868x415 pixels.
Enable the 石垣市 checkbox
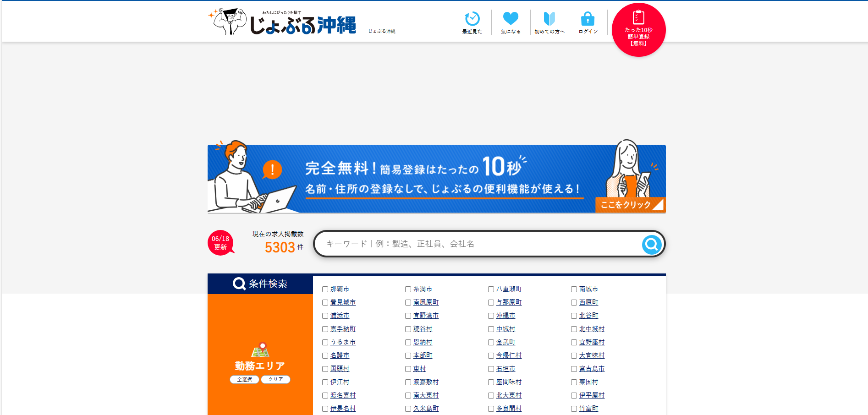click(x=491, y=369)
